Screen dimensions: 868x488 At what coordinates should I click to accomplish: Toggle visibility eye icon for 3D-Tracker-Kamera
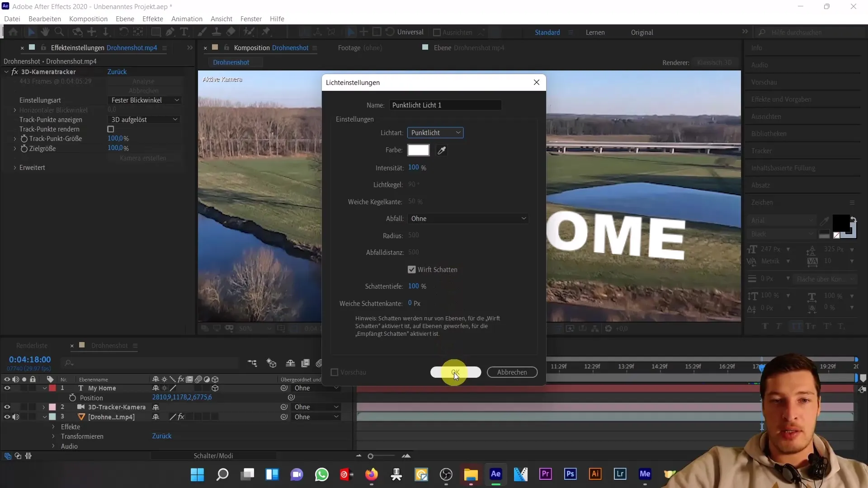point(7,407)
